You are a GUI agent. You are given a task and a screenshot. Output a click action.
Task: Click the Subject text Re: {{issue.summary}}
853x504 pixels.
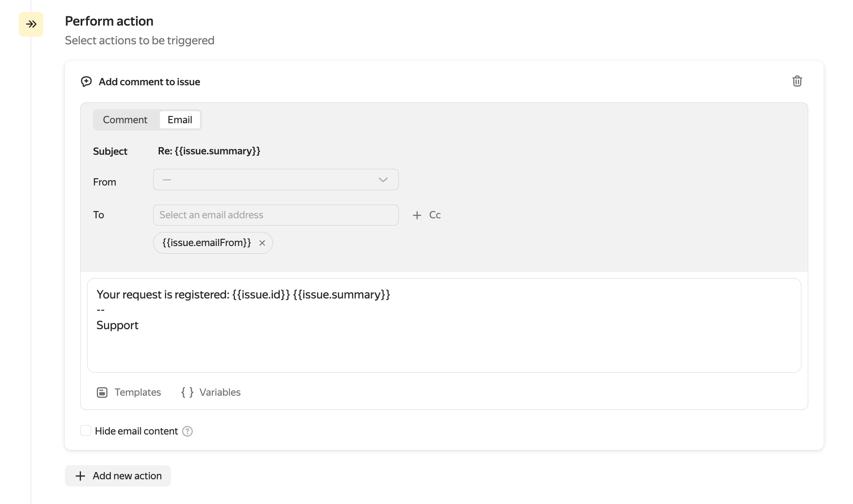coord(209,151)
